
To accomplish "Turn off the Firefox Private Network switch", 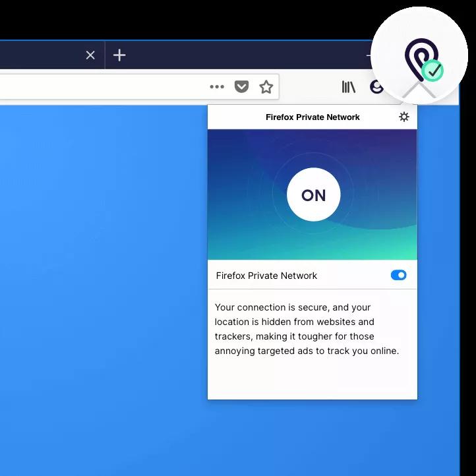I will coord(399,276).
